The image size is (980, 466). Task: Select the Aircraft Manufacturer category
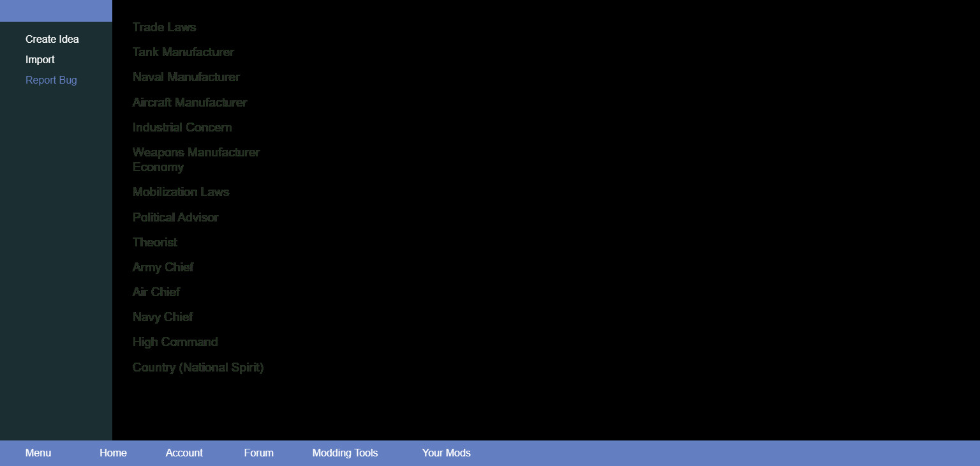(x=189, y=103)
